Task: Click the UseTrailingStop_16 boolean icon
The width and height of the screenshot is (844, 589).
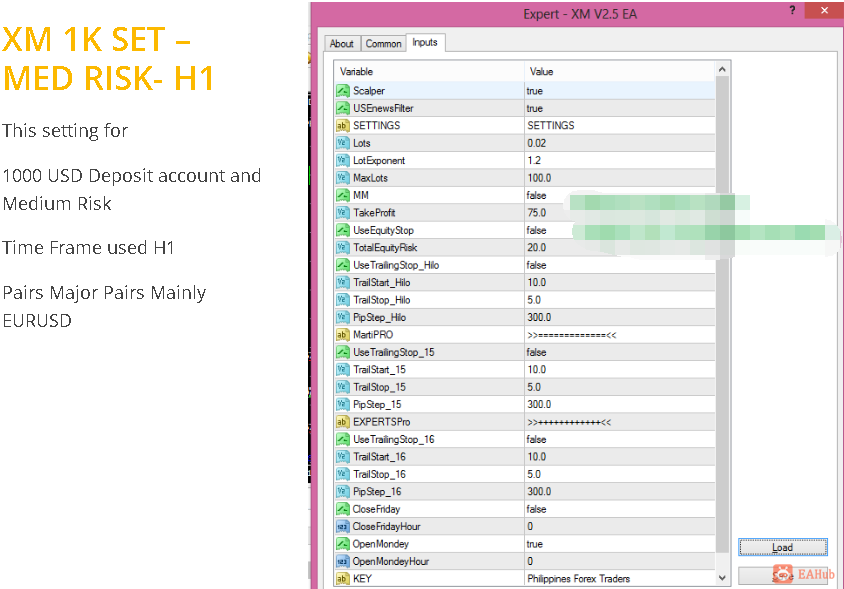Action: 342,439
